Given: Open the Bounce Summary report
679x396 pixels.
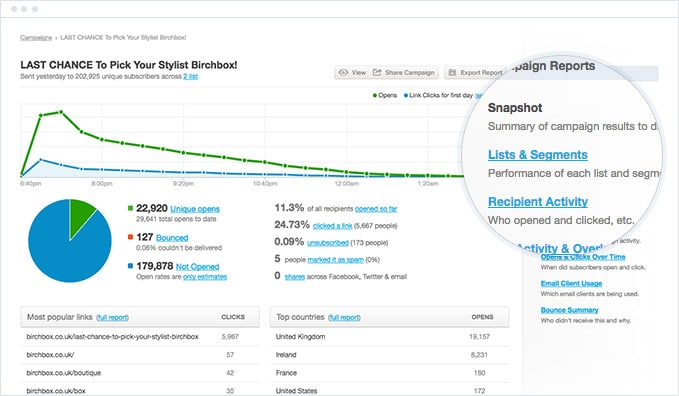Looking at the screenshot, I should tap(569, 310).
